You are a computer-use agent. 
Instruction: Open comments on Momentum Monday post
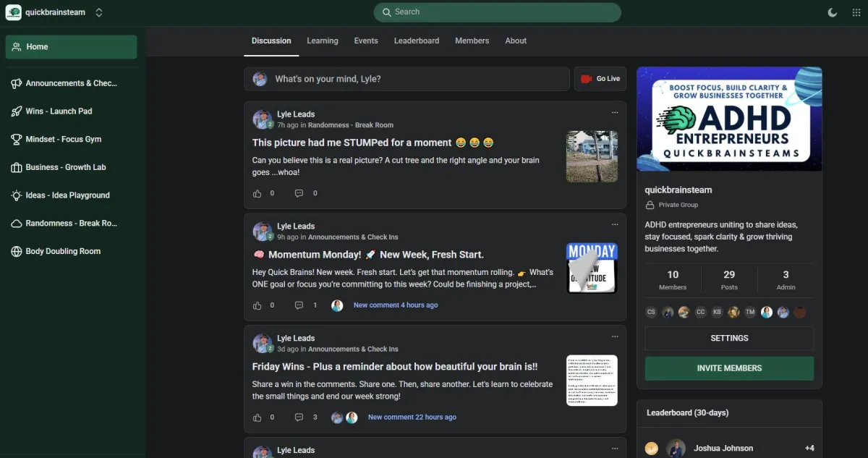click(x=299, y=305)
